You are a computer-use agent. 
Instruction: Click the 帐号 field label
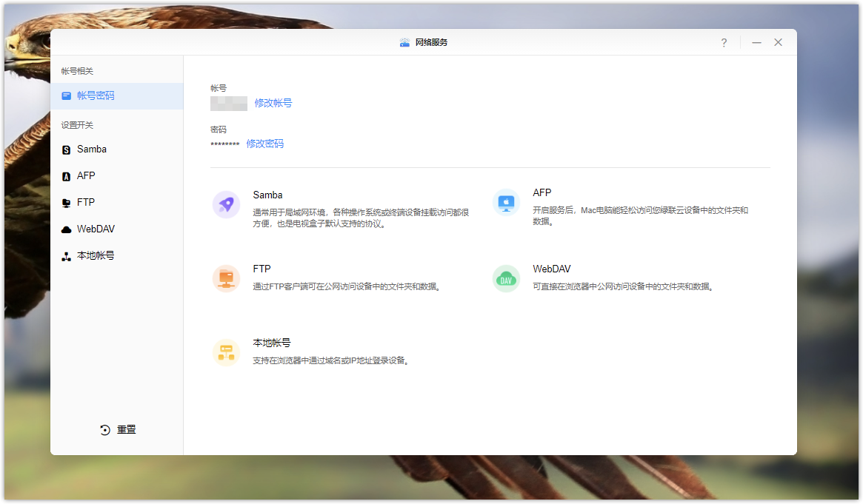click(x=219, y=88)
